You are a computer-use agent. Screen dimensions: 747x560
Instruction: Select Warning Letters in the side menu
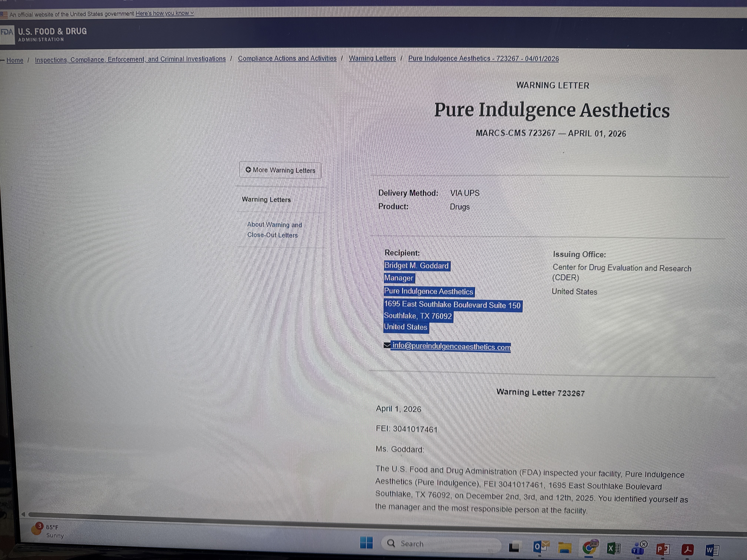tap(266, 199)
